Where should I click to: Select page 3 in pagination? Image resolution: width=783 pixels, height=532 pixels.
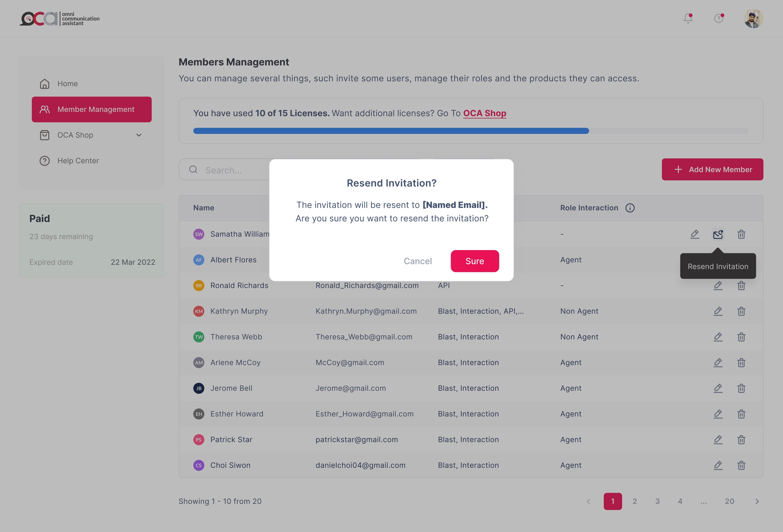(x=657, y=501)
